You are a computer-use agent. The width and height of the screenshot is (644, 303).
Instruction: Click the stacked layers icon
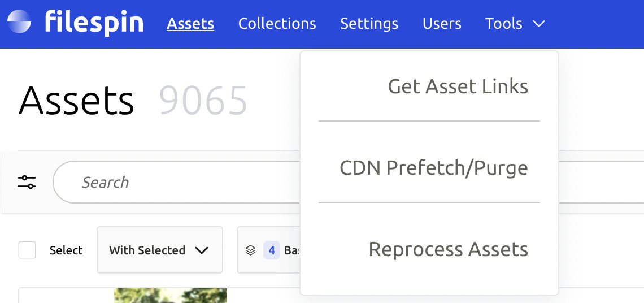pyautogui.click(x=251, y=250)
